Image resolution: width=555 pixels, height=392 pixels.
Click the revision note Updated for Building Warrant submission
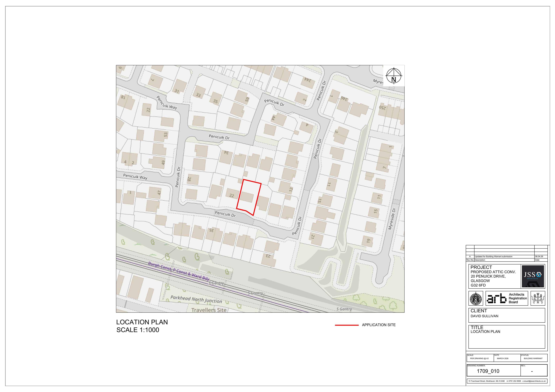[493, 257]
